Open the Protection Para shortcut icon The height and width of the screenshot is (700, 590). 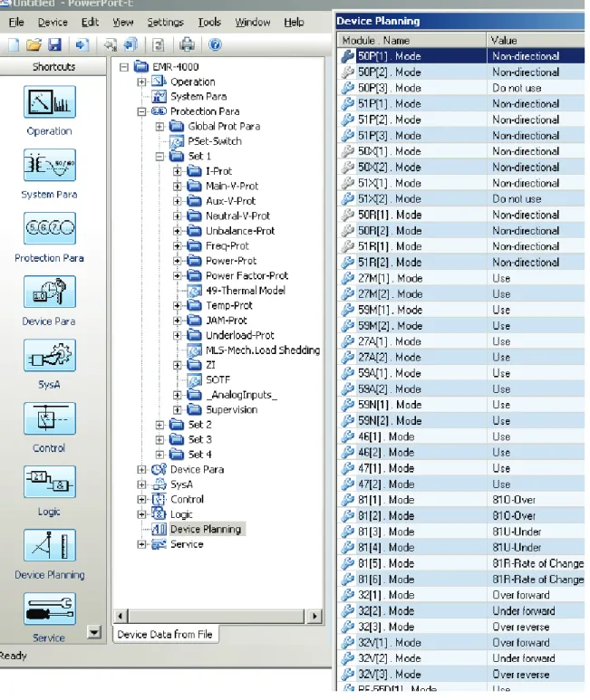(x=50, y=228)
